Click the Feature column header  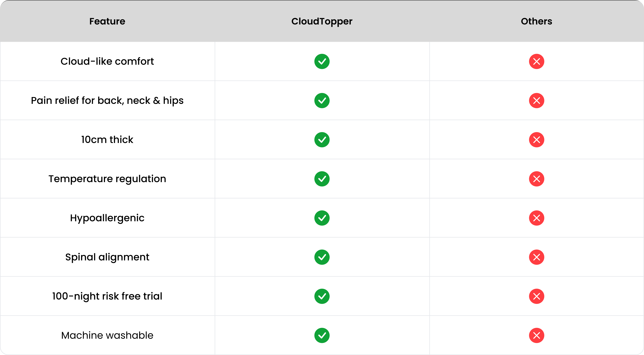click(107, 21)
